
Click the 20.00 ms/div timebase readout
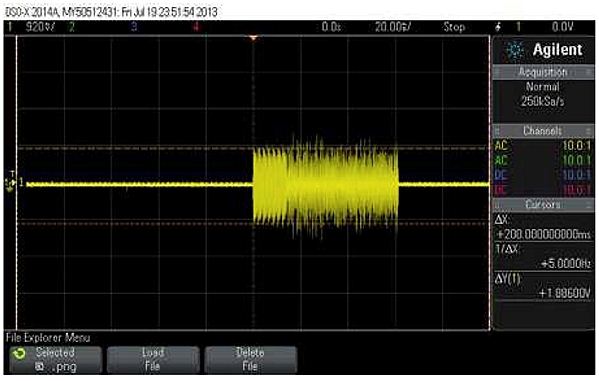[x=393, y=27]
